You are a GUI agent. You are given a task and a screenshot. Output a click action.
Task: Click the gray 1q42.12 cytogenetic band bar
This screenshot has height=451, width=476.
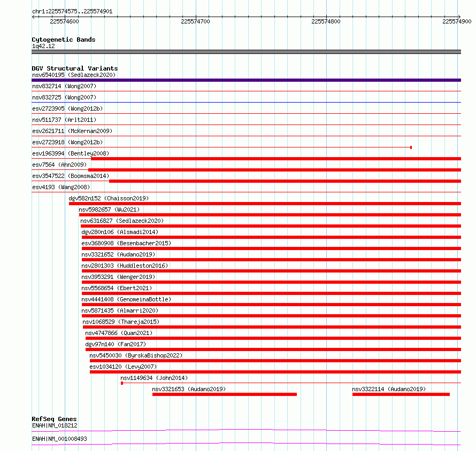coord(246,52)
